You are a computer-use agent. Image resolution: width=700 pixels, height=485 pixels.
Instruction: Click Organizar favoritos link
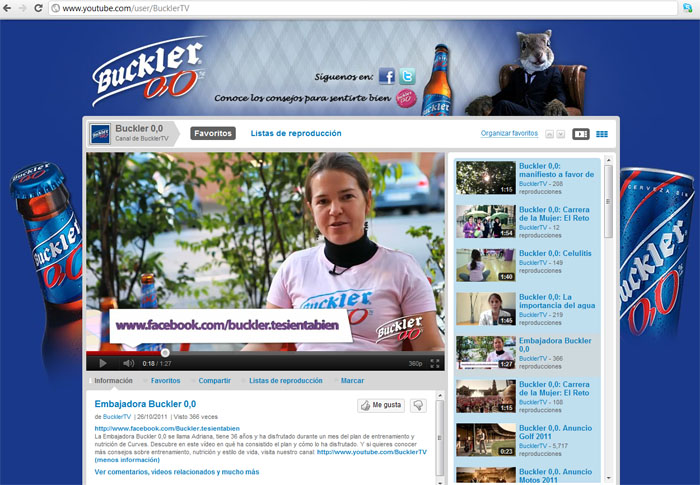click(509, 133)
